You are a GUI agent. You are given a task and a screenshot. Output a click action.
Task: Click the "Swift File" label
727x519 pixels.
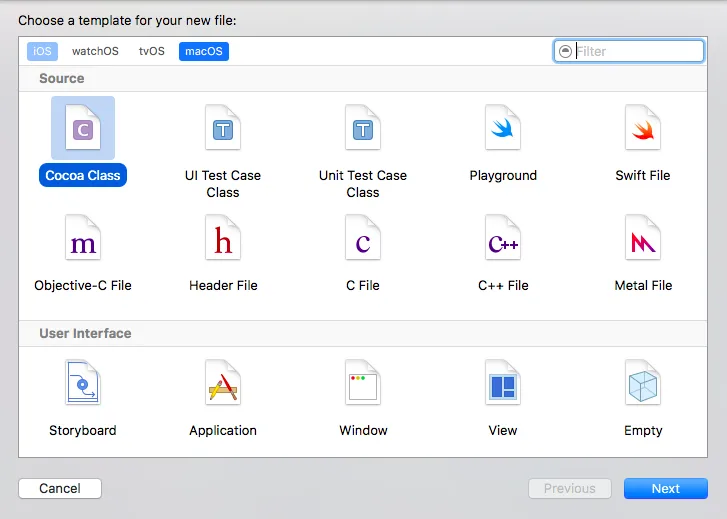click(x=643, y=175)
